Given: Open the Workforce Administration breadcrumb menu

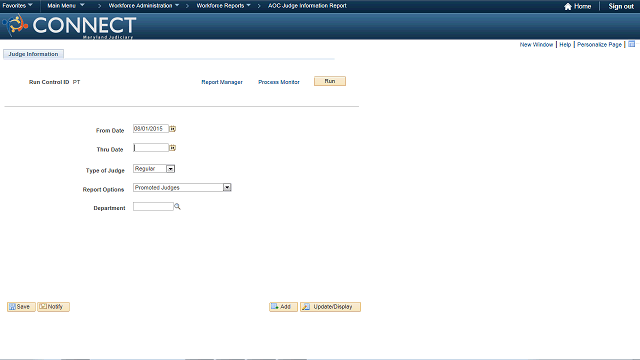Looking at the screenshot, I should click(144, 6).
